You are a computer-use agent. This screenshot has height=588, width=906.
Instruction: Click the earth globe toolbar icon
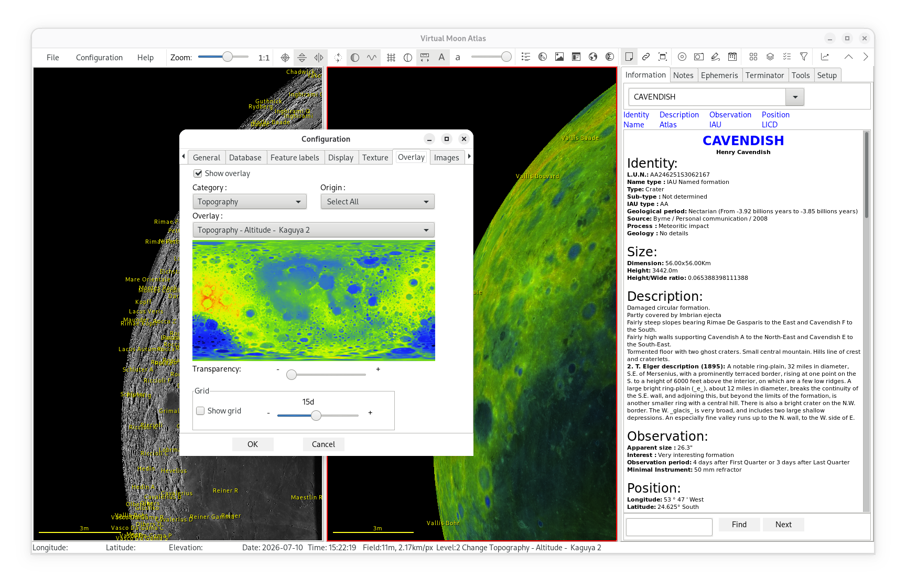pos(593,57)
